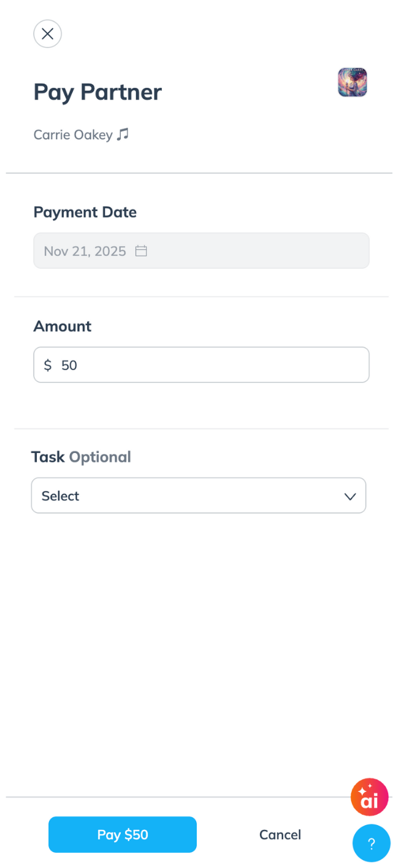Click the calendar icon in Payment Date
This screenshot has width=393, height=868.
click(141, 250)
